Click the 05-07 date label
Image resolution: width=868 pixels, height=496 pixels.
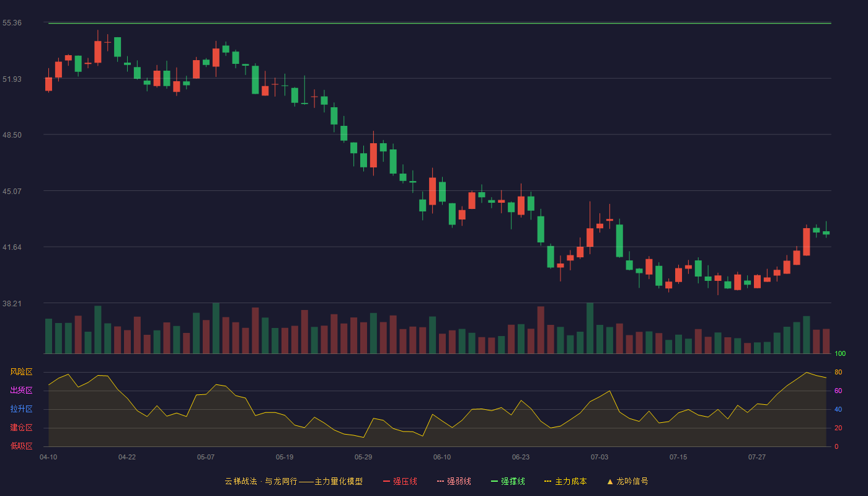[x=206, y=457]
